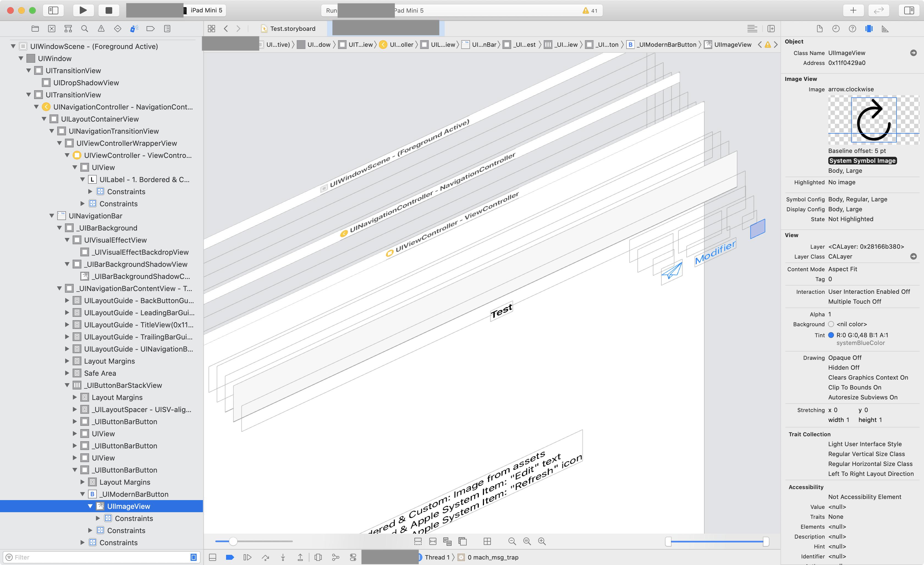Click Debug View Hierarchy button

(318, 557)
